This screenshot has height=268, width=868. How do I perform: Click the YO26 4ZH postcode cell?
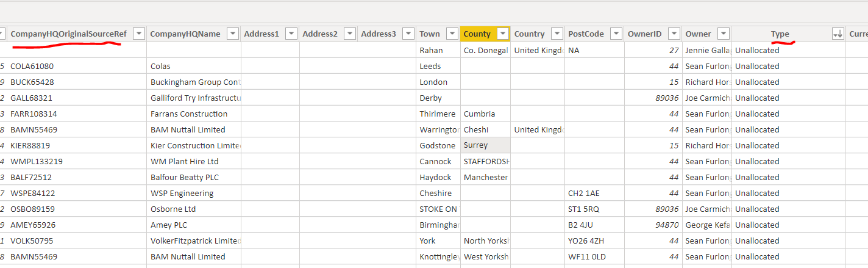[594, 241]
